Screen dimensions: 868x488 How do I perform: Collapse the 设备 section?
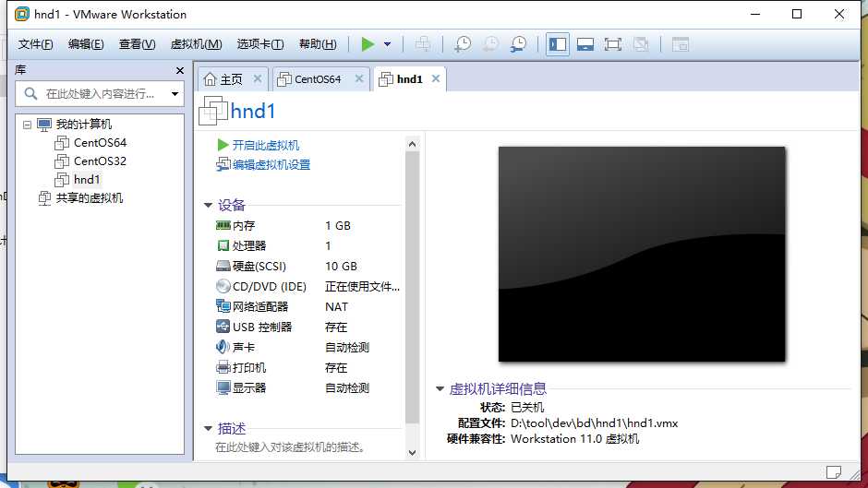(x=208, y=206)
